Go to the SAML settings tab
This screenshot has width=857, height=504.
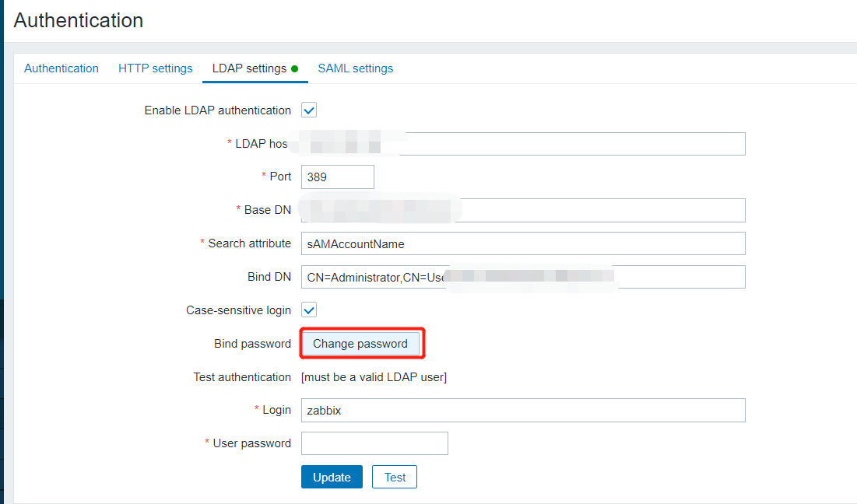[355, 68]
